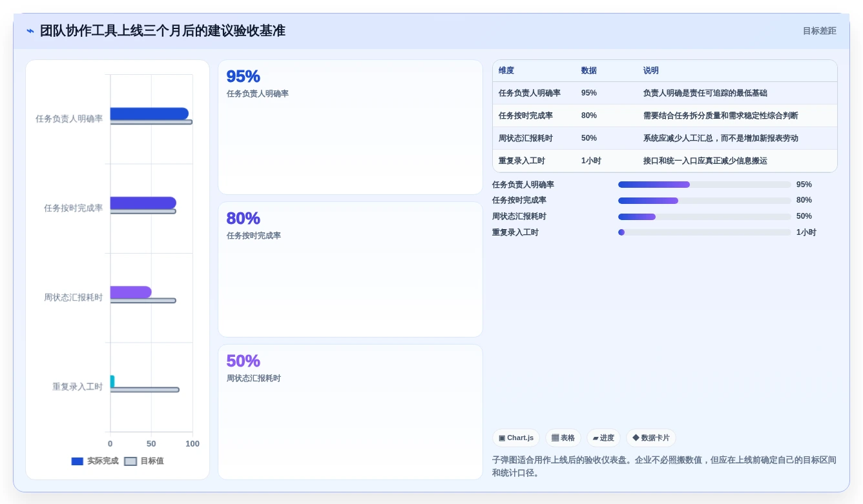Click the footer note starting with 子弹图适合用作
The image size is (863, 504).
[x=664, y=467]
